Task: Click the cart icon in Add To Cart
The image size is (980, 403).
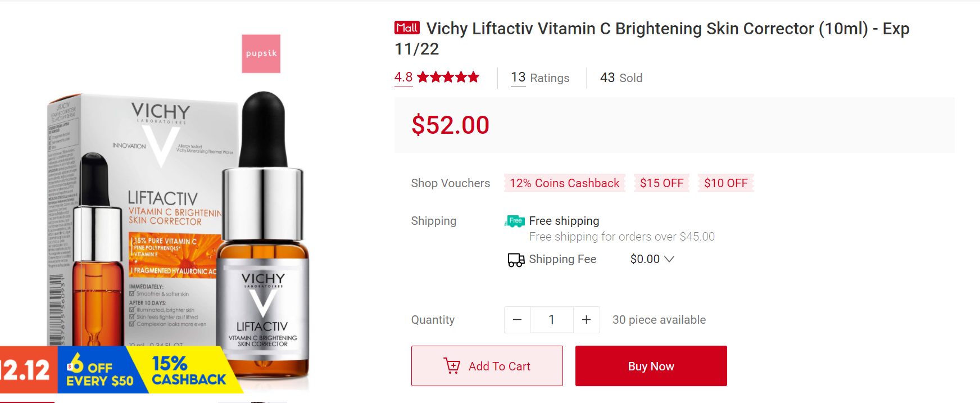Action: tap(452, 366)
